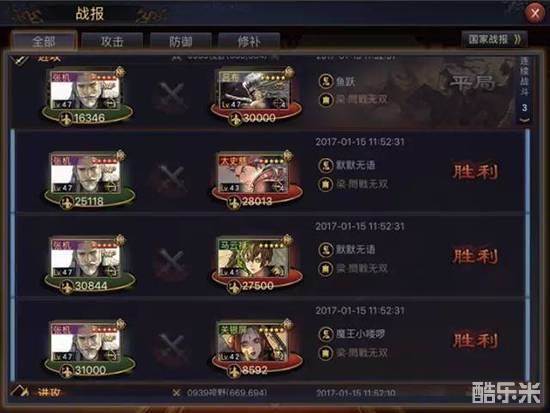Screen dimensions: 550x413
Task: Switch to the 全部 tab
Action: tap(44, 41)
